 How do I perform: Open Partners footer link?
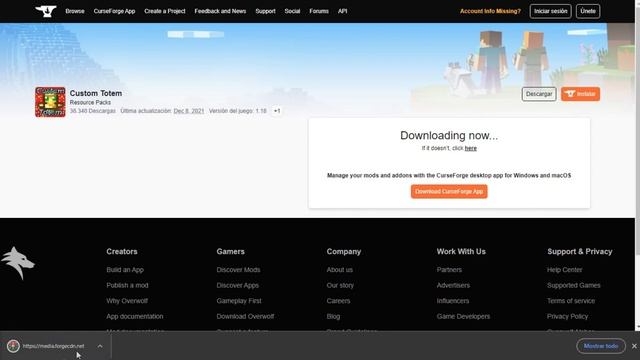pyautogui.click(x=449, y=270)
